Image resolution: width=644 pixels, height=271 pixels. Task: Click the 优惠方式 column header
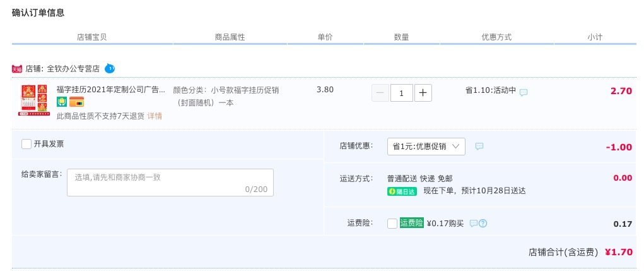(496, 37)
